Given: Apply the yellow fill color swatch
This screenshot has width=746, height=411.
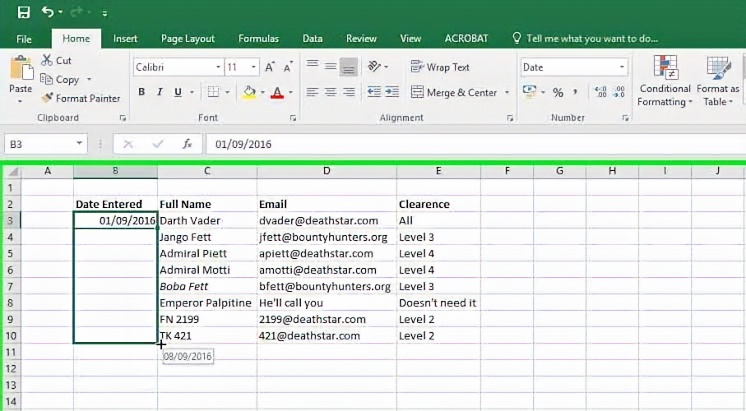Looking at the screenshot, I should (249, 92).
